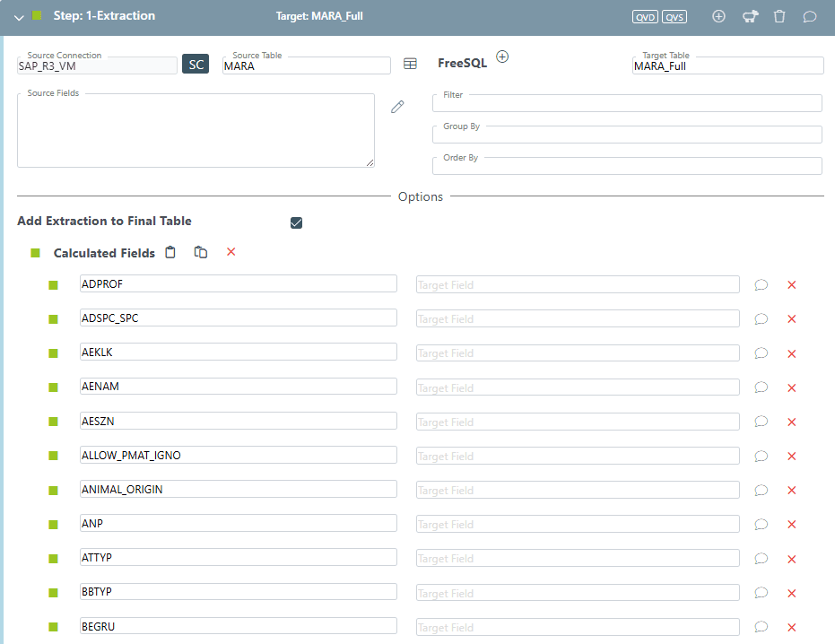Open comment for the ANIMAL_ORIGIN field
835x644 pixels.
pos(761,490)
